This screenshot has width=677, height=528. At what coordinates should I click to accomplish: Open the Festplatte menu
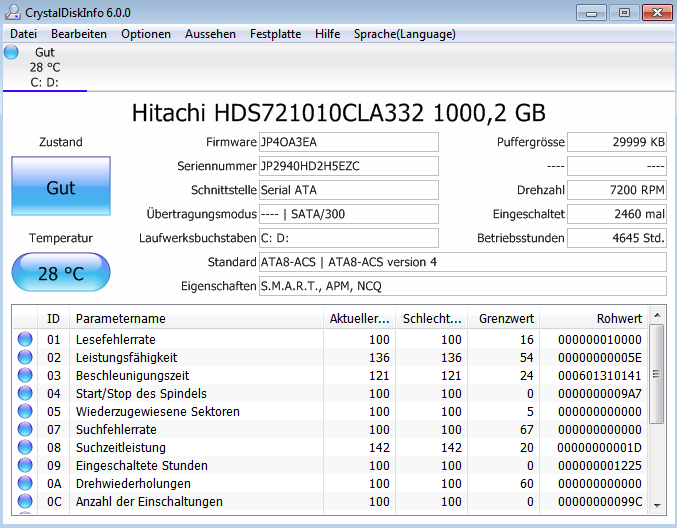coord(275,34)
